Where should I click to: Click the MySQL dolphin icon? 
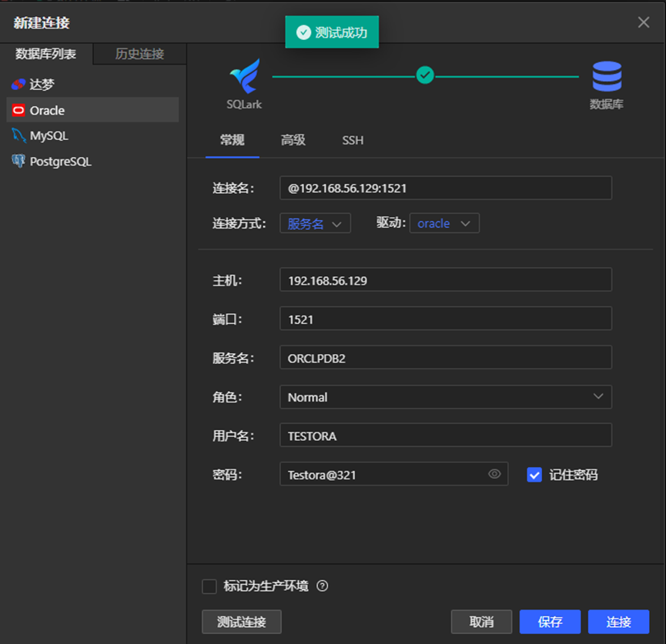tap(18, 136)
